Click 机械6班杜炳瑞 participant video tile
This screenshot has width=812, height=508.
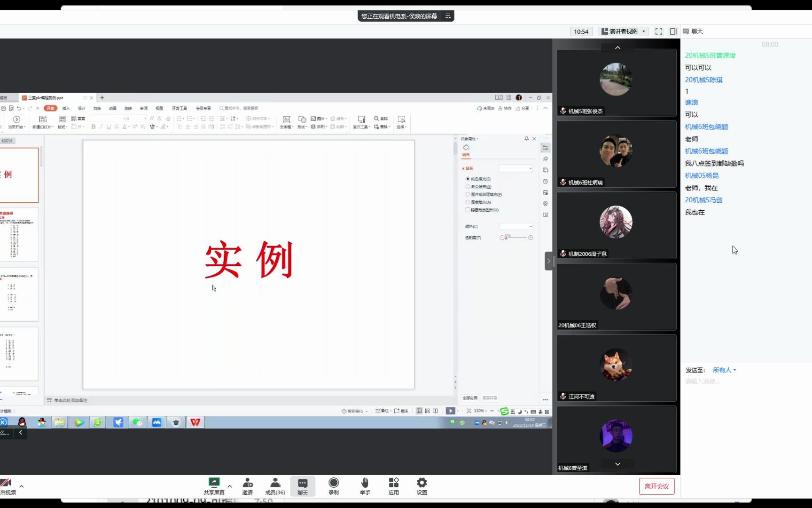(617, 154)
